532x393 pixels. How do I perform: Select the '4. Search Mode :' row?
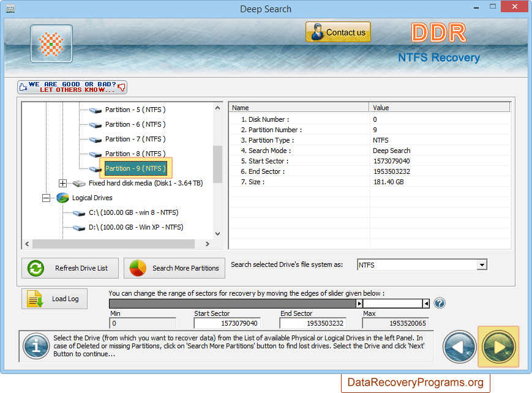[x=370, y=151]
